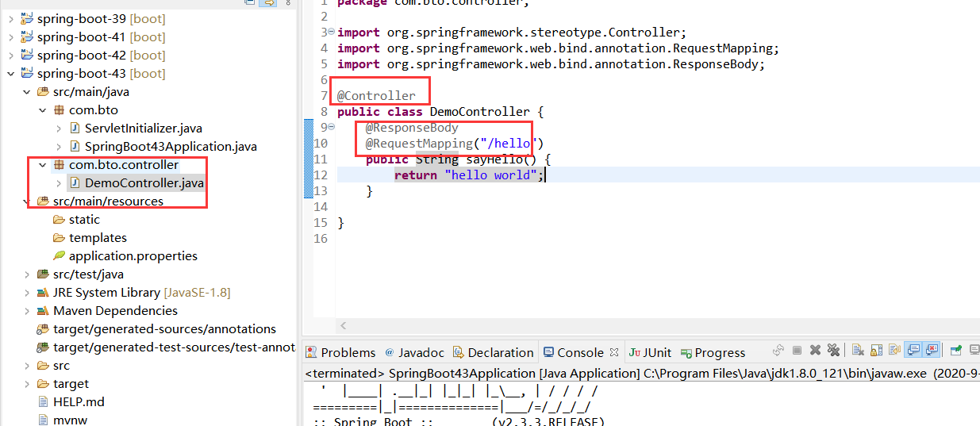Click DemoController class name in editor

[x=480, y=111]
